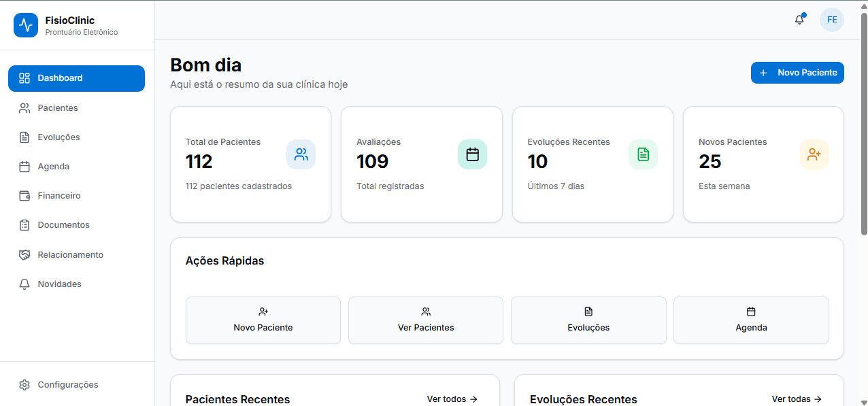The image size is (868, 406).
Task: Click the Evoluções Recentes 10 stat card
Action: coord(592,164)
